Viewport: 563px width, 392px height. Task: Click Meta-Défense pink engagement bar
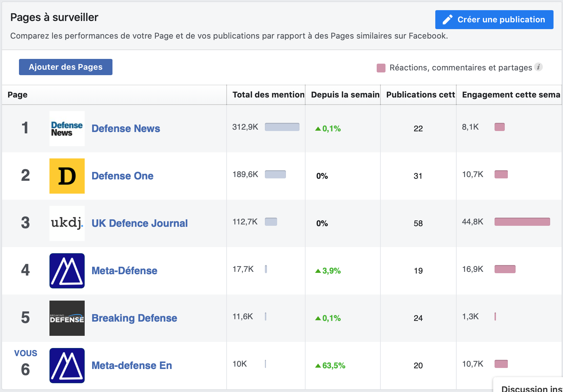(505, 269)
